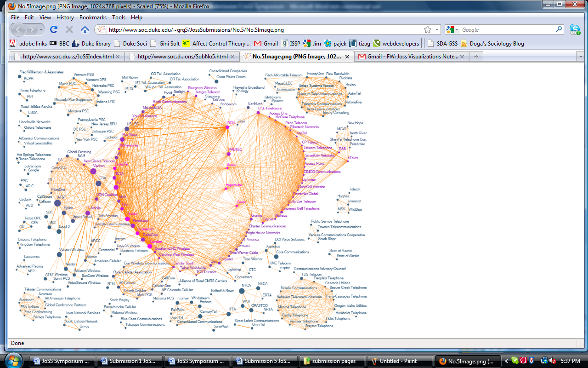Viewport: 588px width, 368px height.
Task: Close the Gmail tab
Action: point(463,57)
